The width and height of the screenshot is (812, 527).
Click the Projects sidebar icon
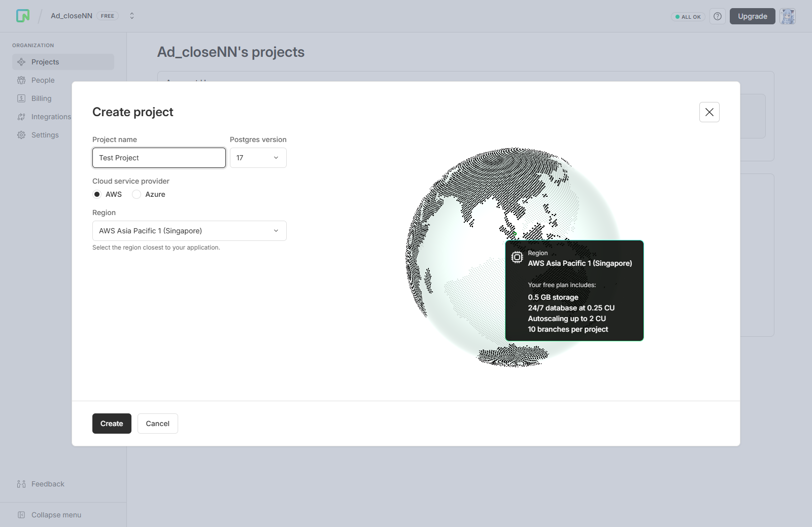click(x=21, y=62)
